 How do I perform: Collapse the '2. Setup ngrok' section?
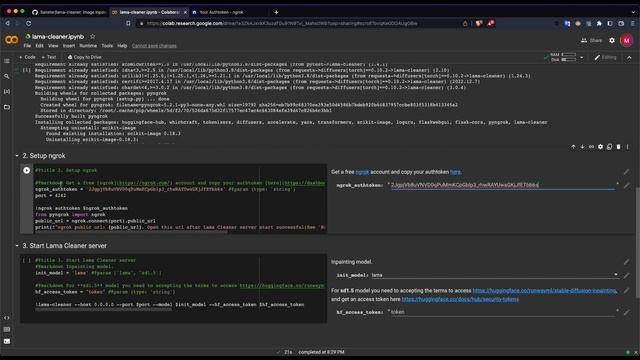17,156
